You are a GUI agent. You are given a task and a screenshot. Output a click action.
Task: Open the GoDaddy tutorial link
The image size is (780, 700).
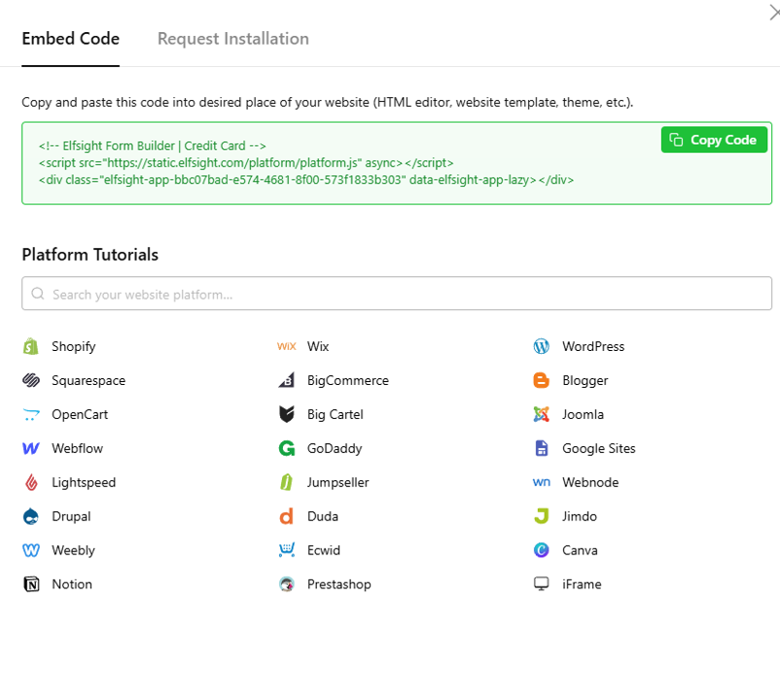coord(335,448)
